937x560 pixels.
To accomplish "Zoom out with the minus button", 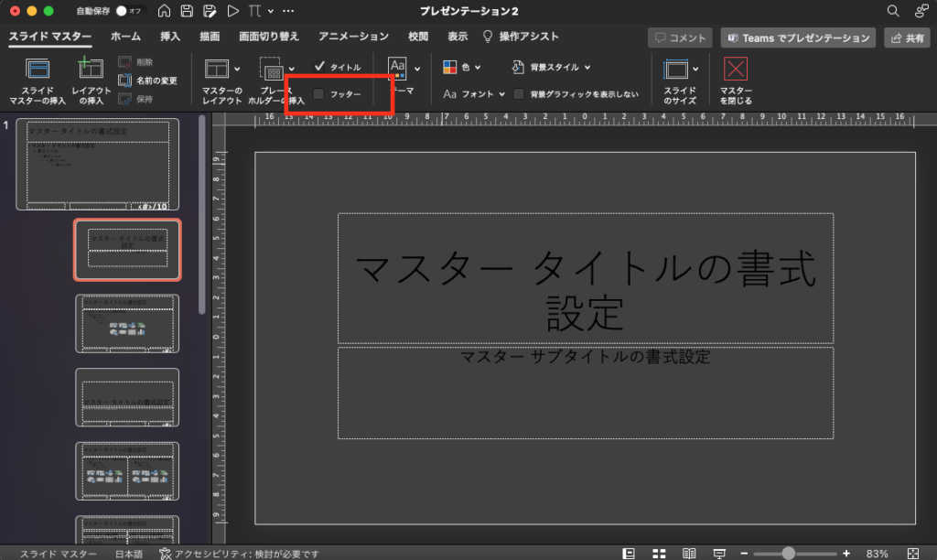I will (x=744, y=554).
